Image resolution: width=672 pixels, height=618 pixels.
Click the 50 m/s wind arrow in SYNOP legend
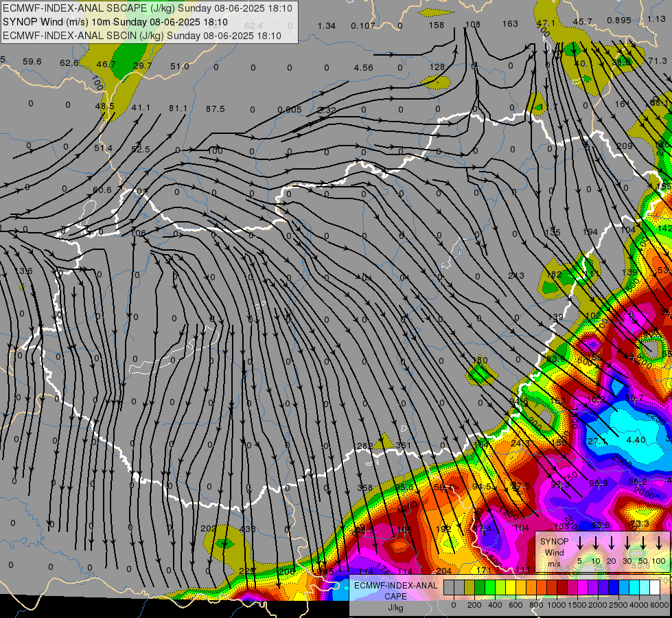click(x=643, y=543)
